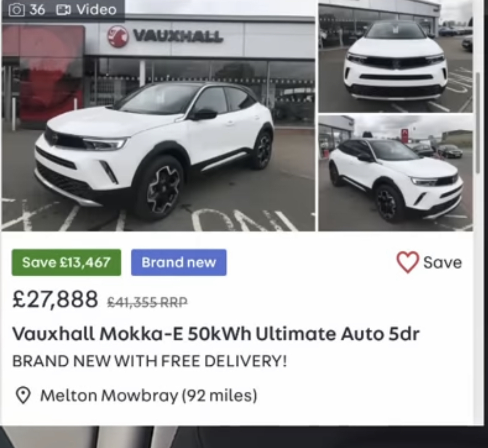Click the Save £13,467 green badge
The width and height of the screenshot is (488, 448).
tap(66, 262)
